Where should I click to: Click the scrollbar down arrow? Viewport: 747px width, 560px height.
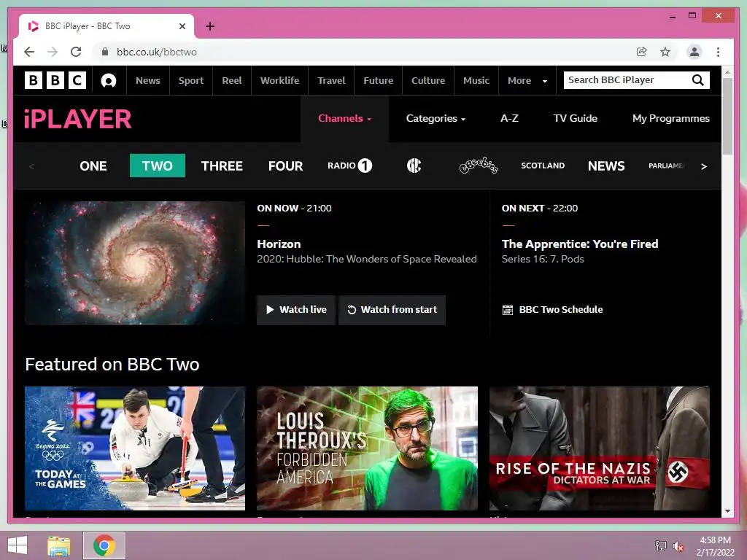pyautogui.click(x=727, y=511)
